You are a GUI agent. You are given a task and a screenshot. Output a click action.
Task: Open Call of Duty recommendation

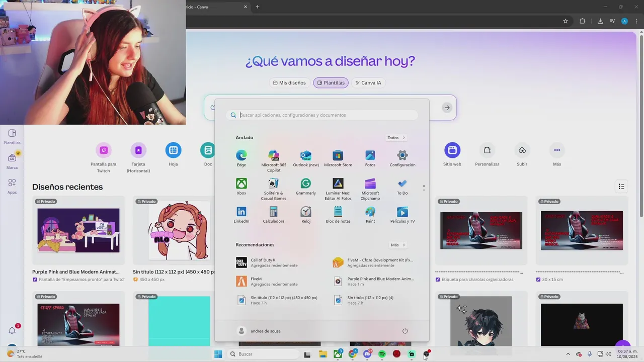point(274,262)
